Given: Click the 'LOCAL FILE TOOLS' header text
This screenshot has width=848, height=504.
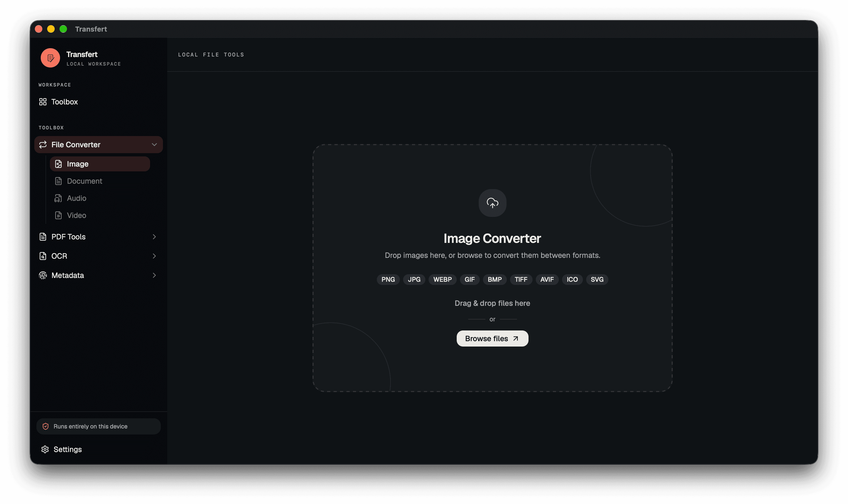Looking at the screenshot, I should 211,55.
